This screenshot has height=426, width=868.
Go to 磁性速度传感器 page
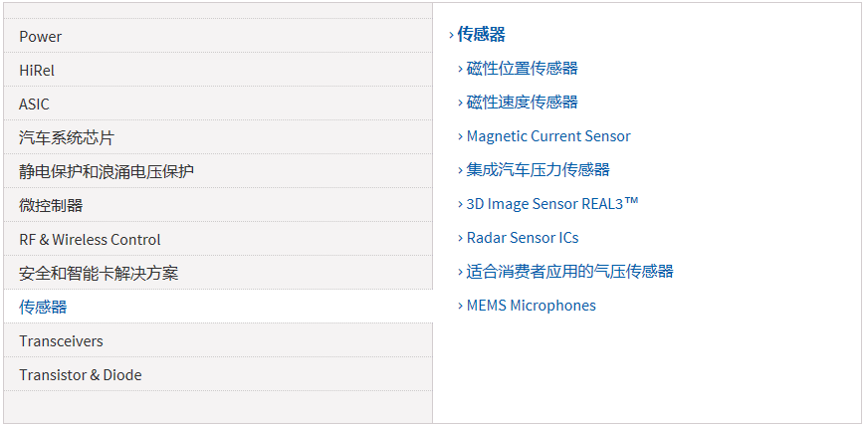tap(522, 103)
